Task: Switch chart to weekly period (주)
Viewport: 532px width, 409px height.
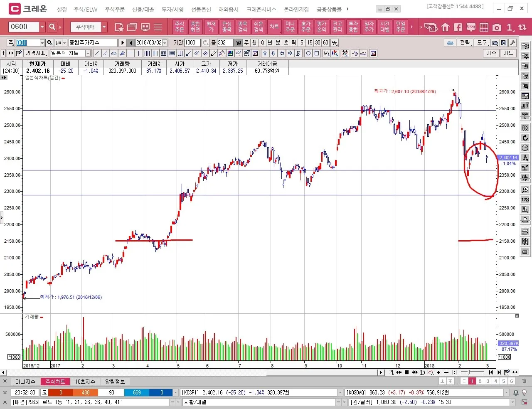Action: [x=246, y=43]
